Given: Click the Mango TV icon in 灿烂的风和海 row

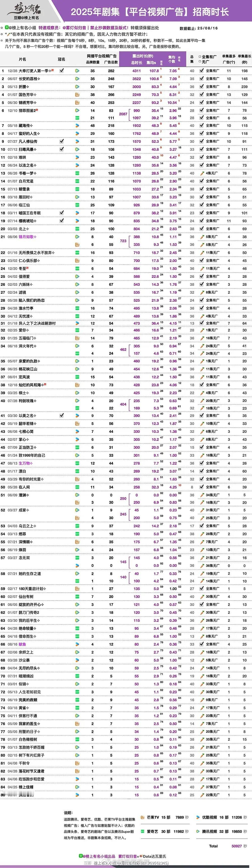Looking at the screenshot, I should (x=77, y=385).
